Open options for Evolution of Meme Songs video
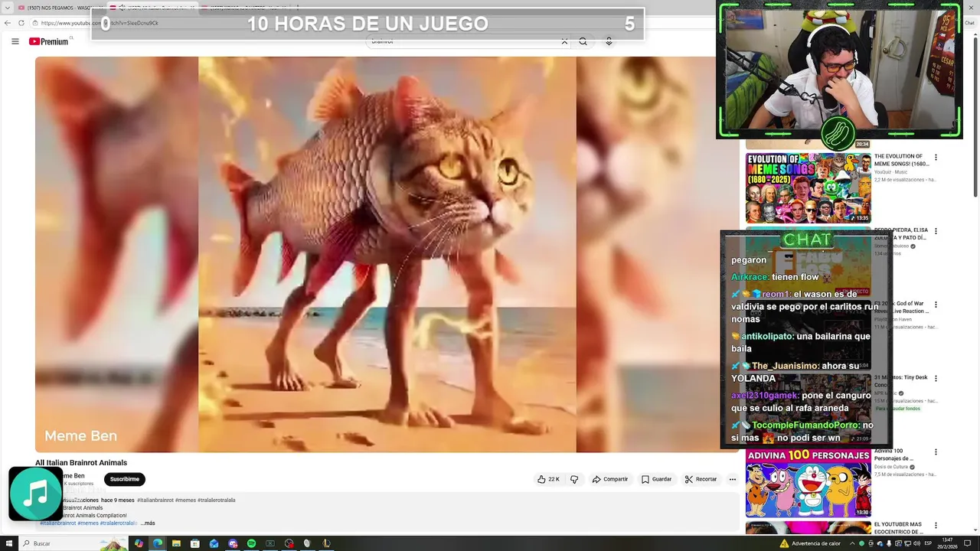Viewport: 980px width, 551px height. (x=936, y=158)
